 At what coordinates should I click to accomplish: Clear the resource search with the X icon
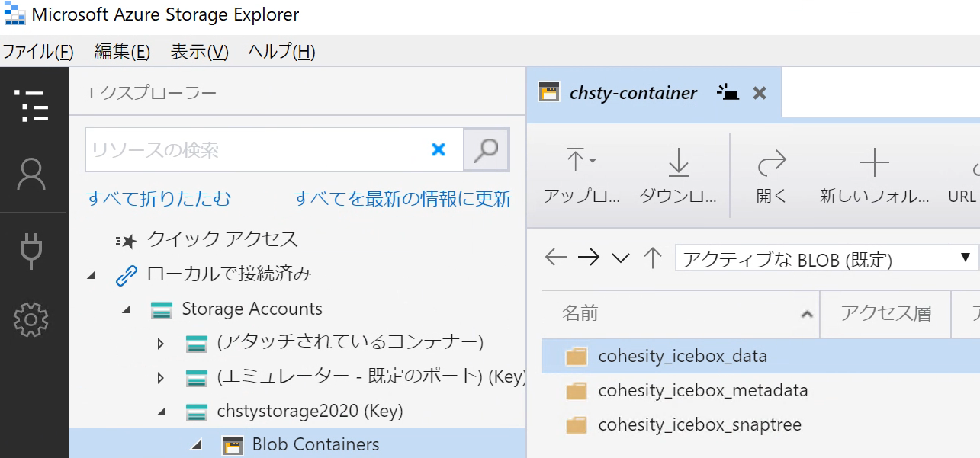tap(439, 149)
